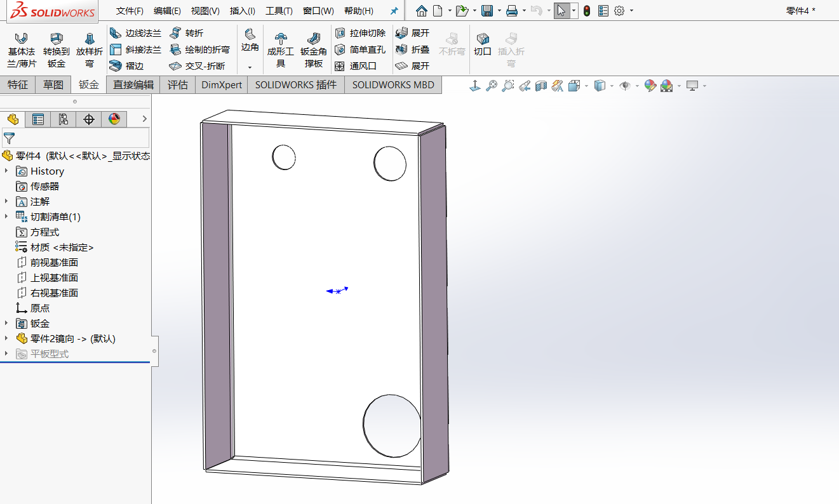This screenshot has height=504, width=839.
Task: Expand the 平板型式 flat pattern node
Action: pos(6,354)
